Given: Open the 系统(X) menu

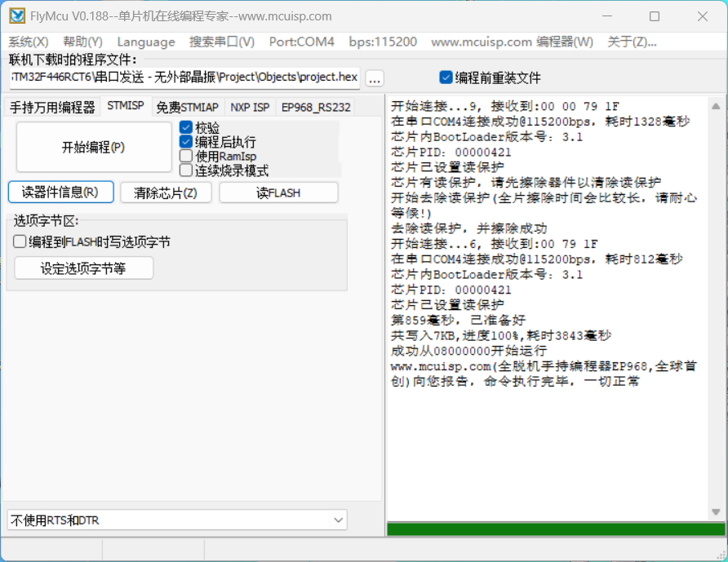Looking at the screenshot, I should pos(29,42).
